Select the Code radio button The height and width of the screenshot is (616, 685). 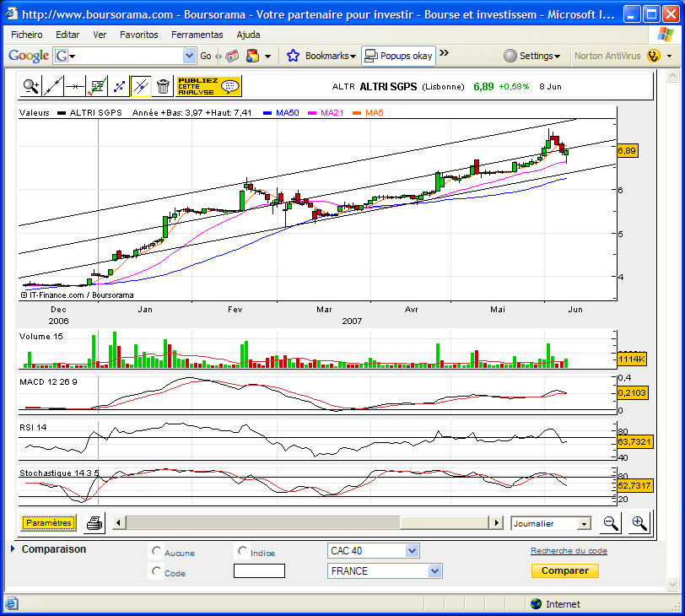(x=156, y=571)
